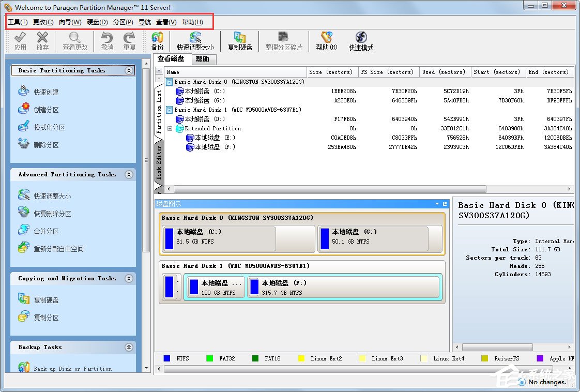Select 合并分区 task in sidebar

click(38, 231)
